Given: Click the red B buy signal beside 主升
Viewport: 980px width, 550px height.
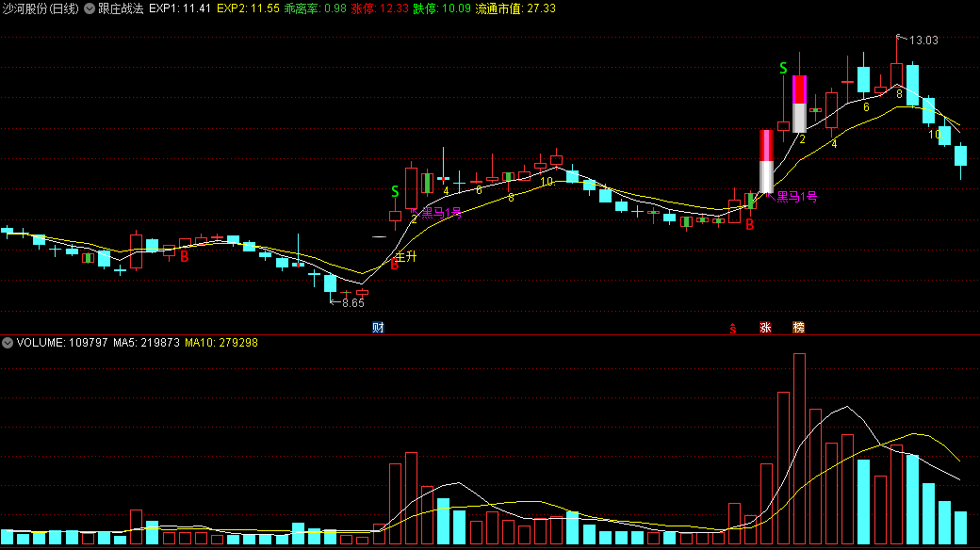Looking at the screenshot, I should pos(395,266).
